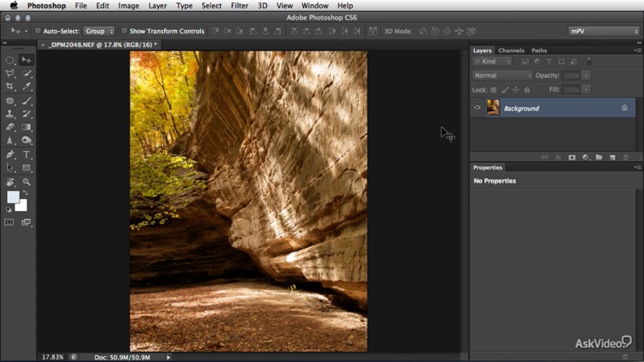Viewport: 644px width, 362px height.
Task: Select the Quick Selection tool
Action: pos(27,74)
